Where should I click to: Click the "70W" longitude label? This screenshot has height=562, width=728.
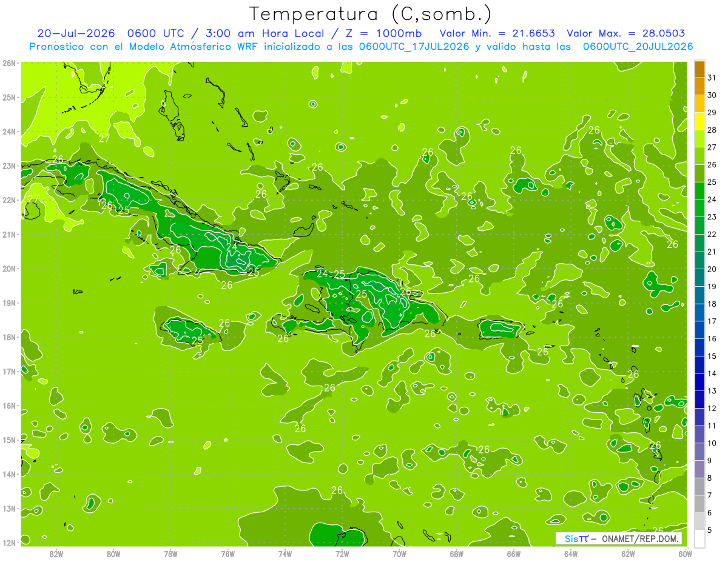click(399, 554)
